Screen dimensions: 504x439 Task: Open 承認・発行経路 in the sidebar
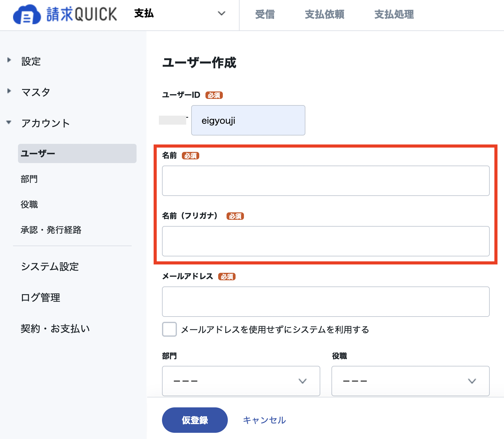tap(51, 230)
